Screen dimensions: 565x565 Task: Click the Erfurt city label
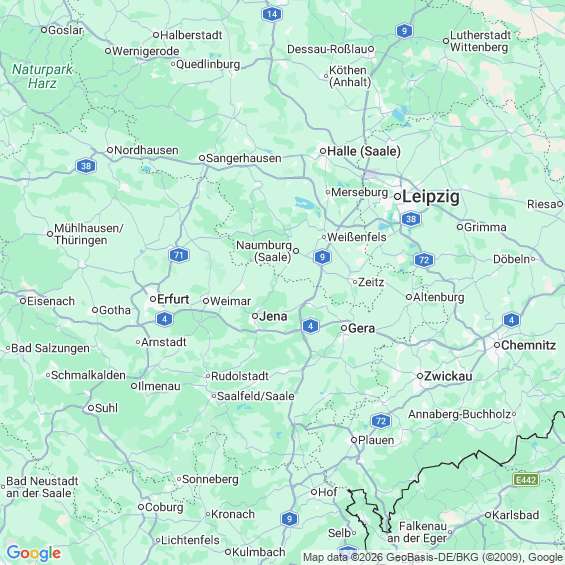(173, 299)
